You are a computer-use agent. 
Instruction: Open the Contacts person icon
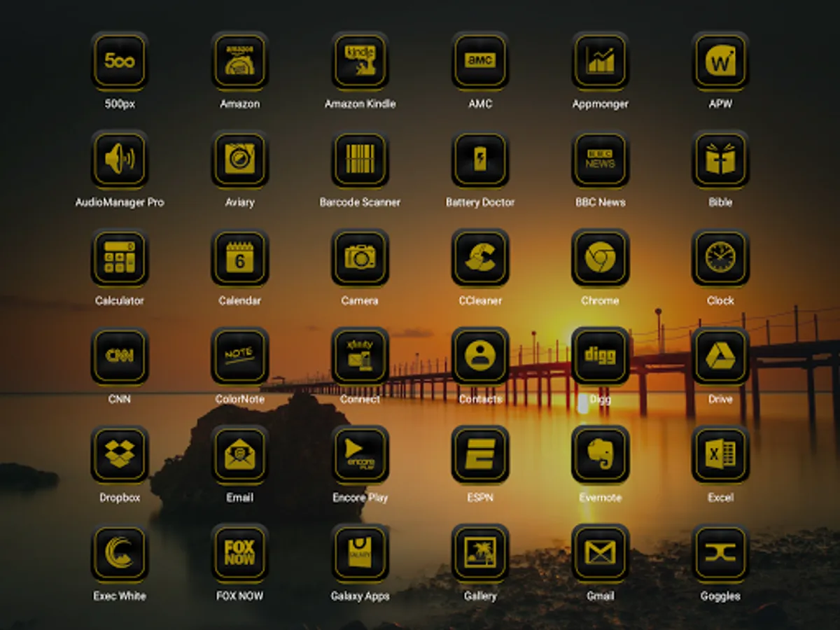point(480,356)
